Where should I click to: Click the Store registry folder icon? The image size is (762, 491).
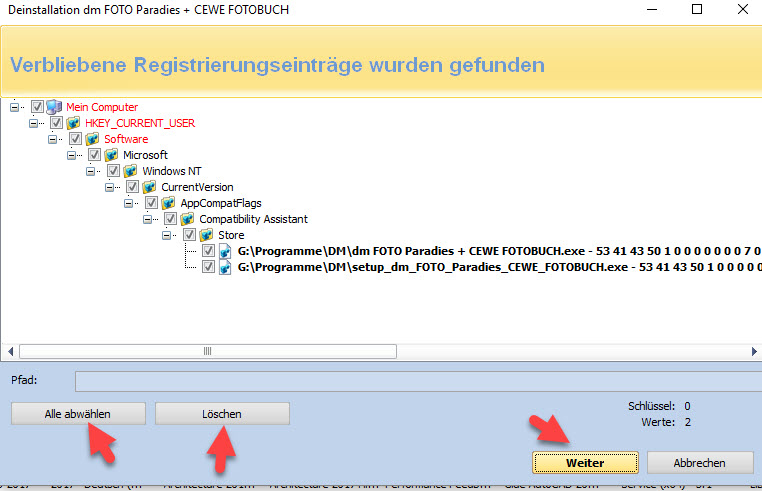pos(206,235)
